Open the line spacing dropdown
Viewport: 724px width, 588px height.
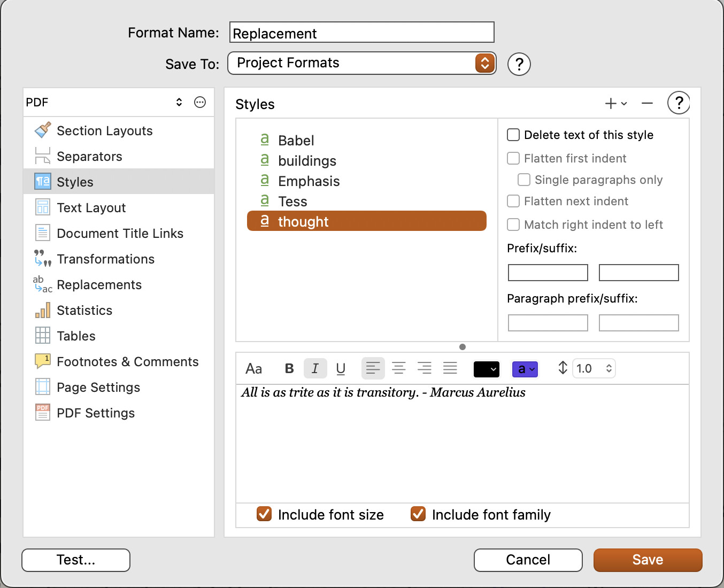point(594,368)
